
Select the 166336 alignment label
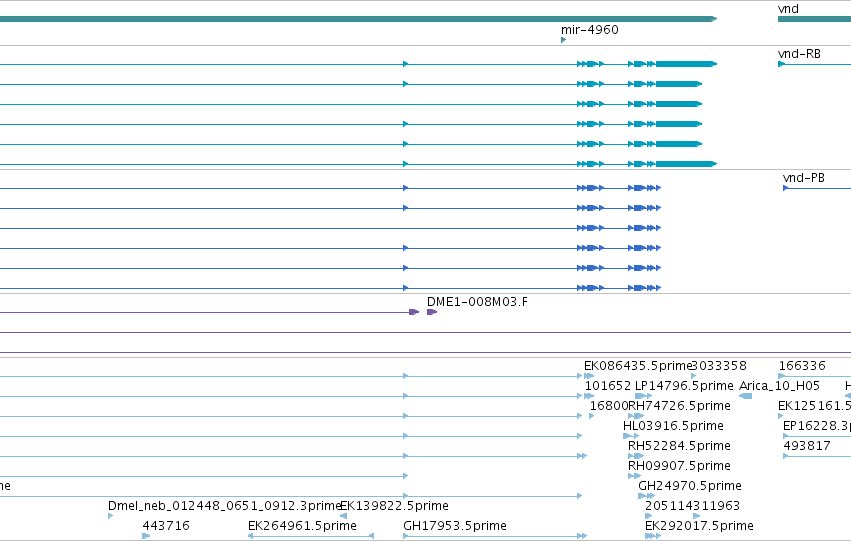click(802, 366)
